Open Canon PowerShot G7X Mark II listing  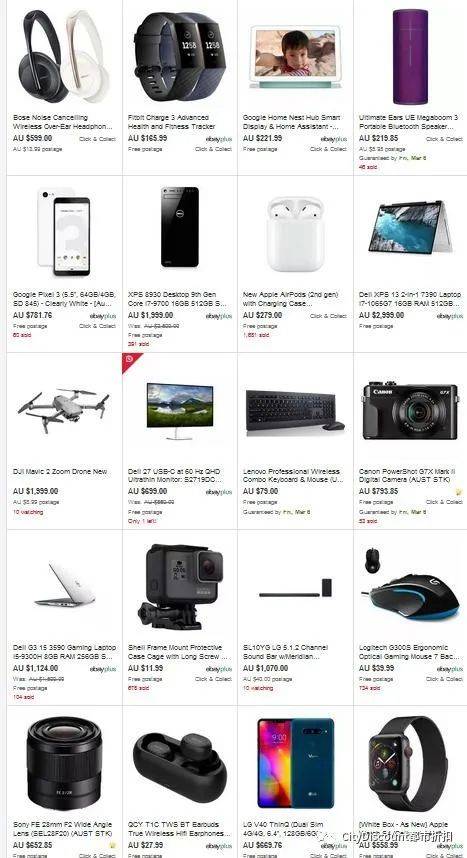click(407, 476)
